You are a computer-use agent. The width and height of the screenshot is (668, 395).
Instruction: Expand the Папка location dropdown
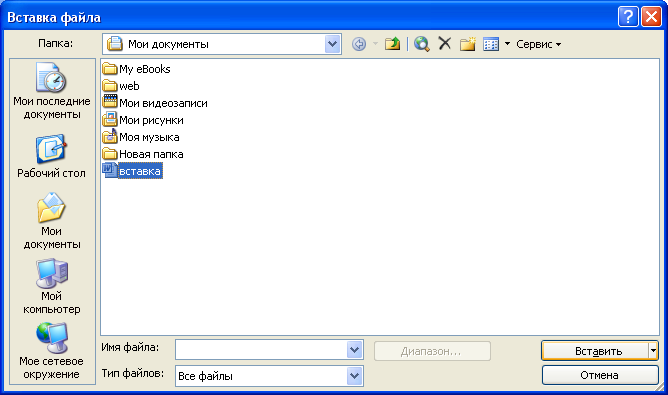point(332,44)
